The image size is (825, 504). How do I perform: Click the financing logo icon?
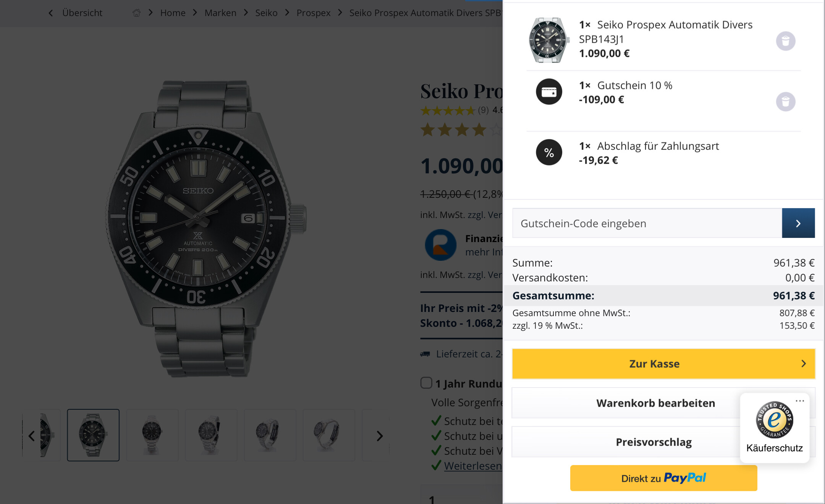[x=440, y=245]
